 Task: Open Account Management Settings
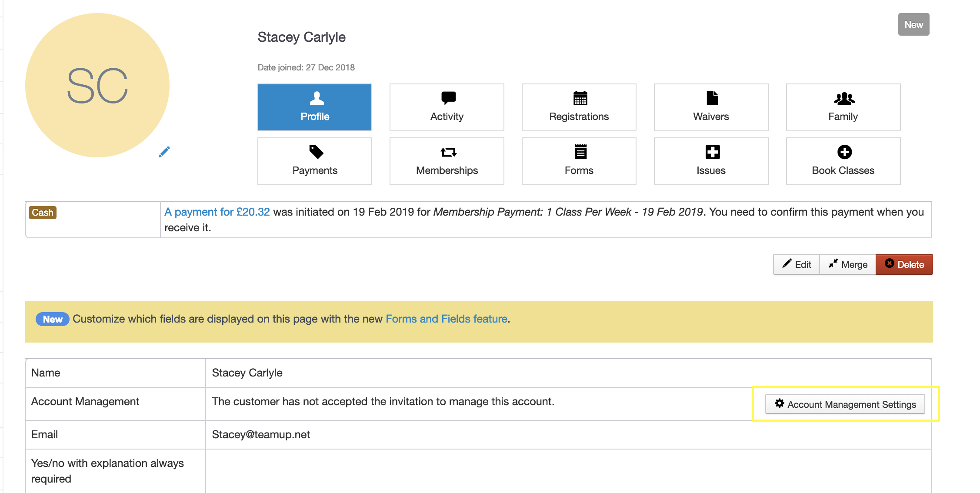pos(845,404)
